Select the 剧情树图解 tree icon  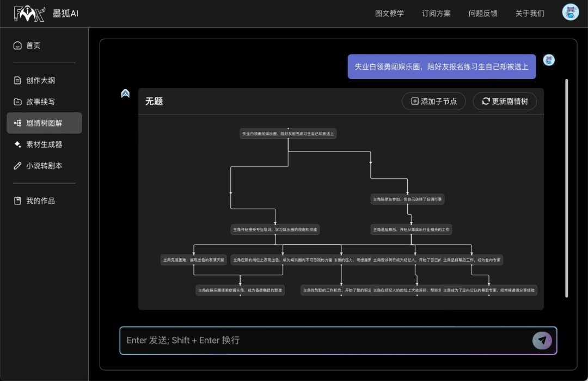coord(18,123)
